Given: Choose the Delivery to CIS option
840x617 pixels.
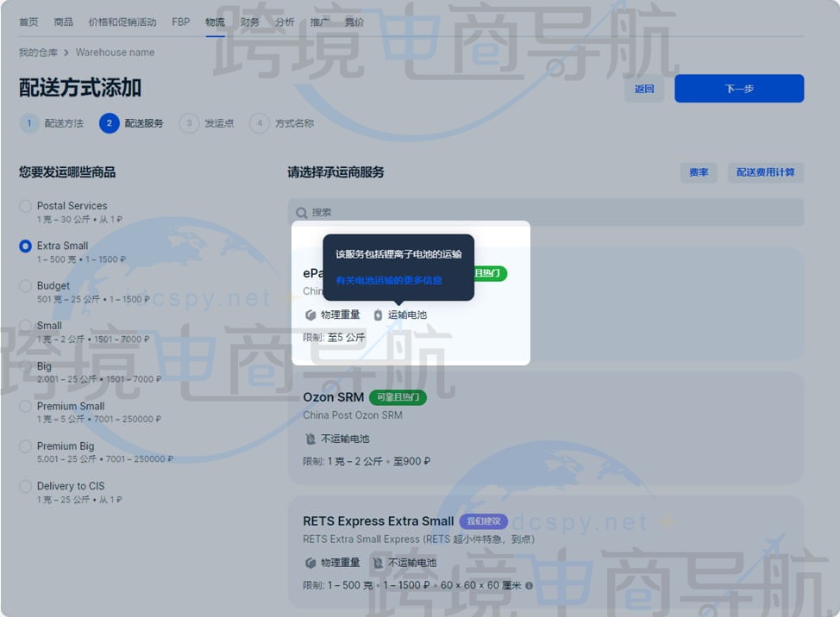Looking at the screenshot, I should [x=25, y=486].
